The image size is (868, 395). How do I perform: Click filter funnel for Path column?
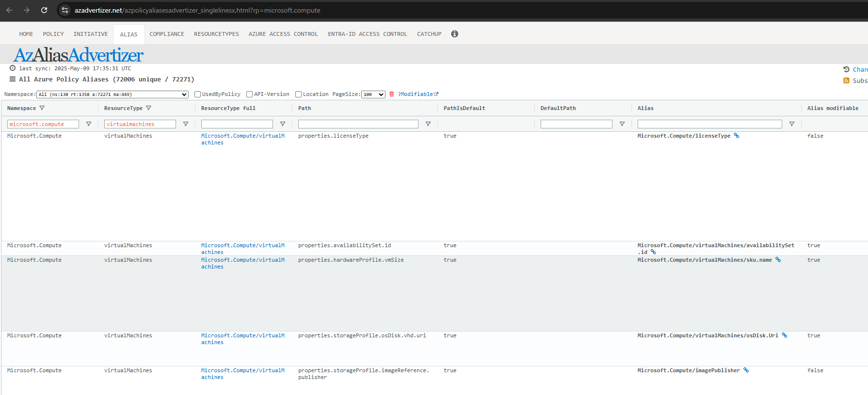[x=428, y=124]
